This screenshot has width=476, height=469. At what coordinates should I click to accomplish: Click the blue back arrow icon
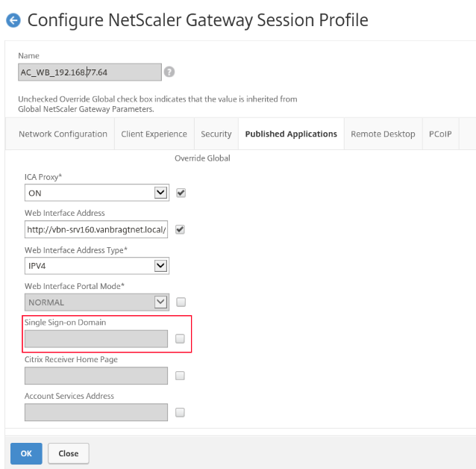(13, 20)
